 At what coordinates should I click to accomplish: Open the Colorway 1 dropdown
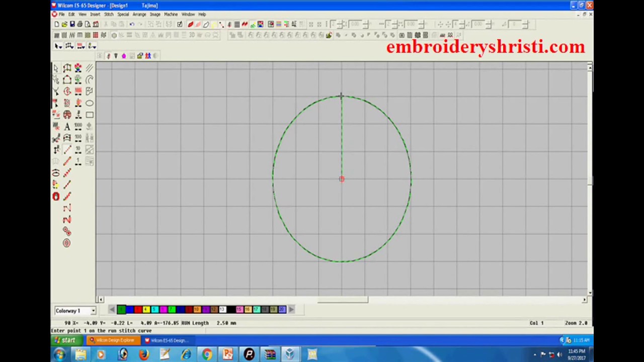(93, 311)
